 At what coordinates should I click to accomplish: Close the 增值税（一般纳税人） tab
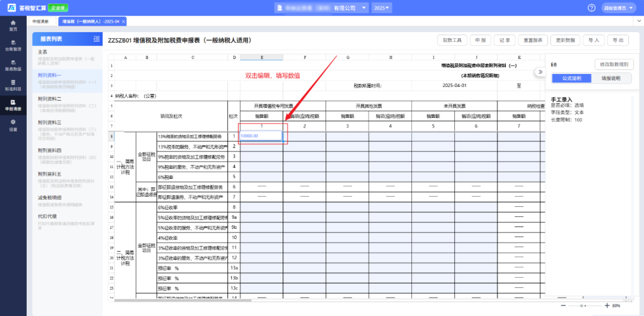123,21
